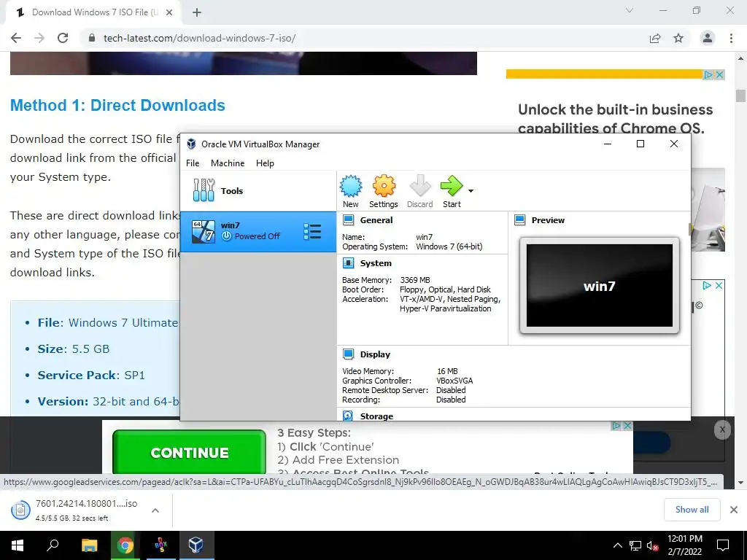Click the win7 preview thumbnail
Image resolution: width=747 pixels, height=560 pixels.
coord(600,286)
